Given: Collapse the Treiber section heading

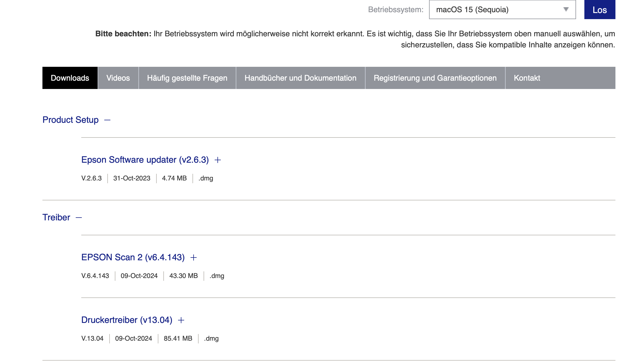Looking at the screenshot, I should [56, 217].
